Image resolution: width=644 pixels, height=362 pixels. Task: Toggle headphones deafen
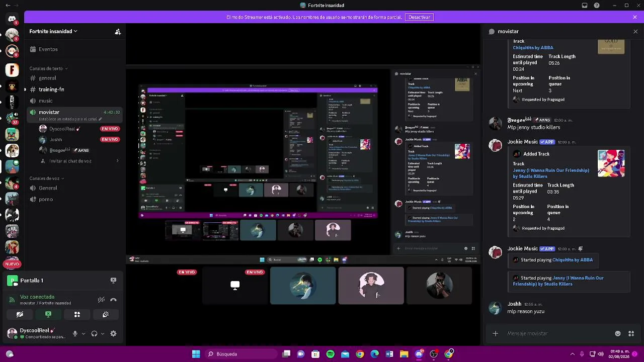point(94,333)
